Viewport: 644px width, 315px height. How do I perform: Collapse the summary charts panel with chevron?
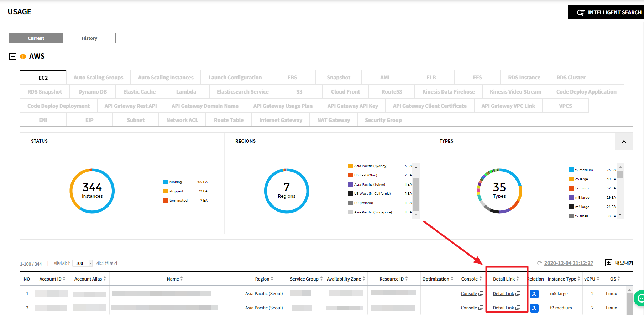(x=624, y=142)
